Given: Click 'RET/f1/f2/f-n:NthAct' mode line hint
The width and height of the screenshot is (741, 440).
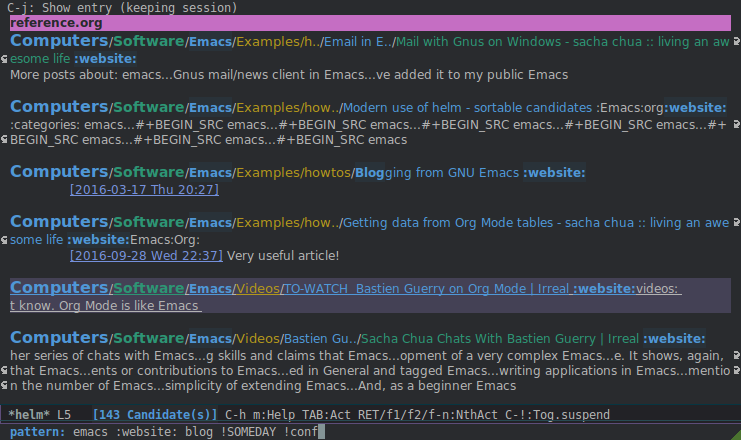Looking at the screenshot, I should [428, 415].
